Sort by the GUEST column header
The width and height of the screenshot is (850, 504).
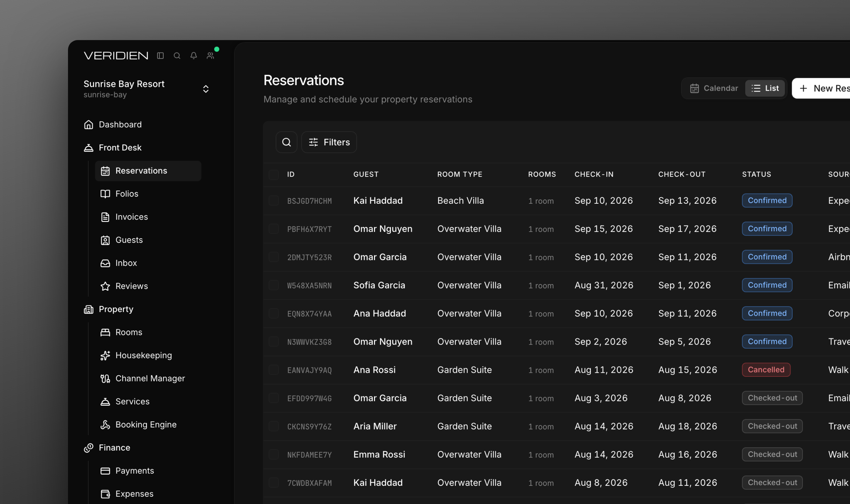click(366, 175)
